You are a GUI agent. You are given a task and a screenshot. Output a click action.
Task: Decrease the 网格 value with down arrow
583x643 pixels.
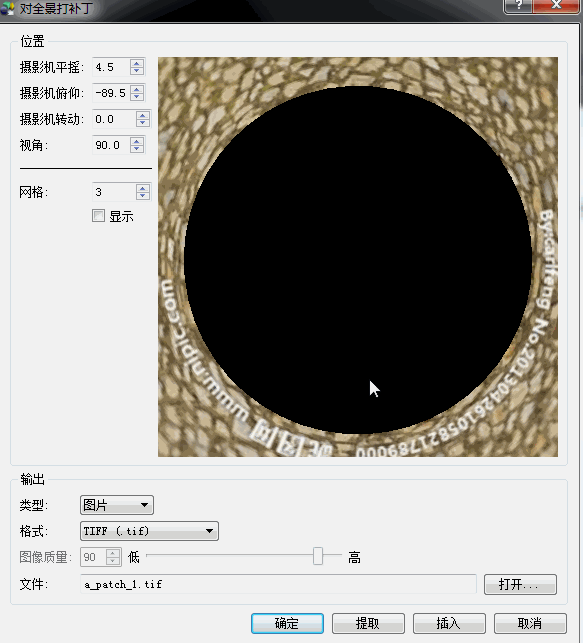tap(143, 195)
